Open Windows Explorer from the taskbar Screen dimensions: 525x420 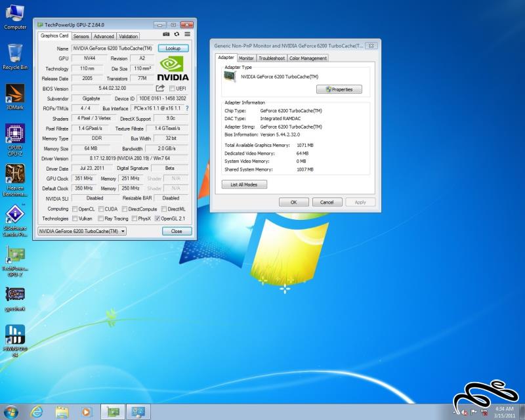coord(62,412)
